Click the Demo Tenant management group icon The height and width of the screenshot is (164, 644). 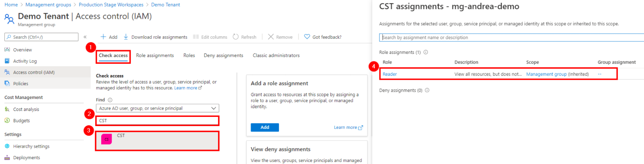[9, 18]
